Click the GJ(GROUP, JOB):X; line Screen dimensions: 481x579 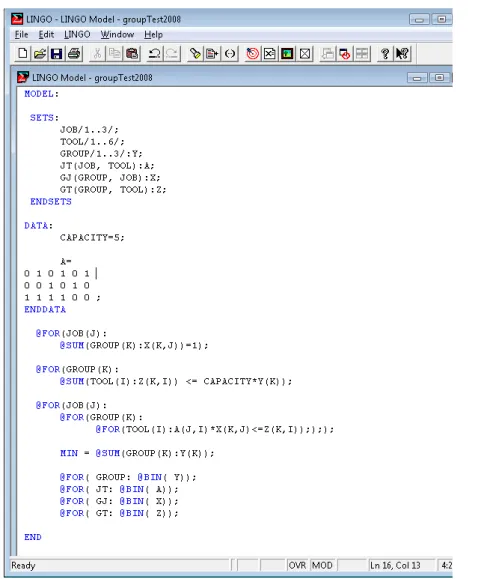(x=110, y=178)
